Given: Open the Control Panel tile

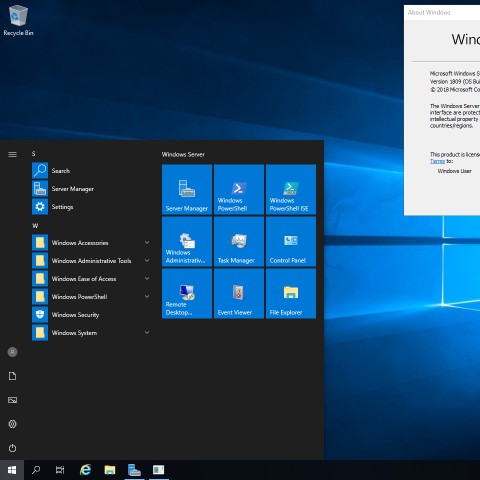Looking at the screenshot, I should click(x=291, y=241).
